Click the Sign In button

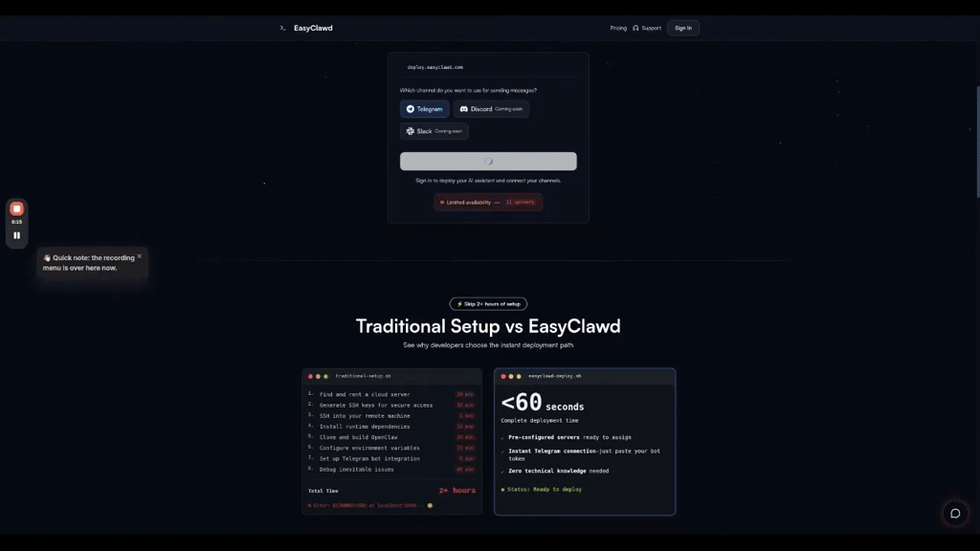[x=683, y=28]
